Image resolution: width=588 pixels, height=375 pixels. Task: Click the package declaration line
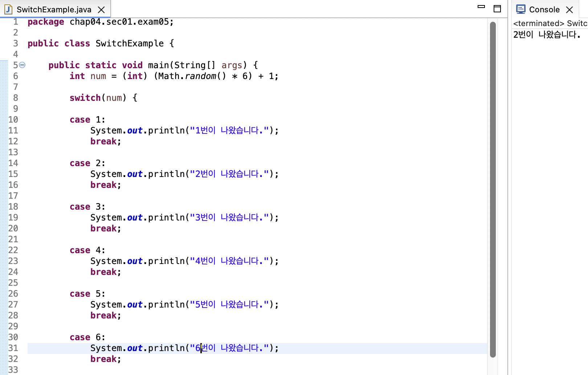101,22
